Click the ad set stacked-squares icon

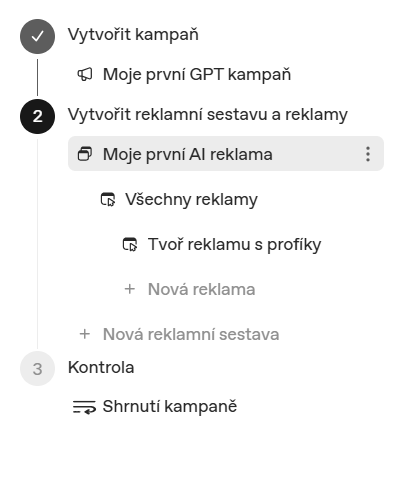(85, 154)
